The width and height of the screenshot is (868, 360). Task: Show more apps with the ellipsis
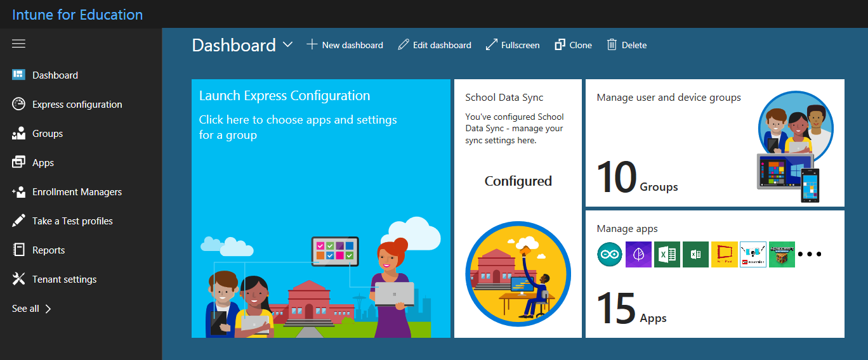810,254
